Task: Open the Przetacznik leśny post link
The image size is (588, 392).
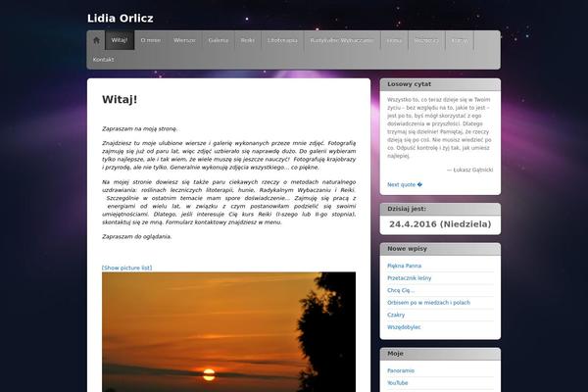Action: (x=409, y=278)
